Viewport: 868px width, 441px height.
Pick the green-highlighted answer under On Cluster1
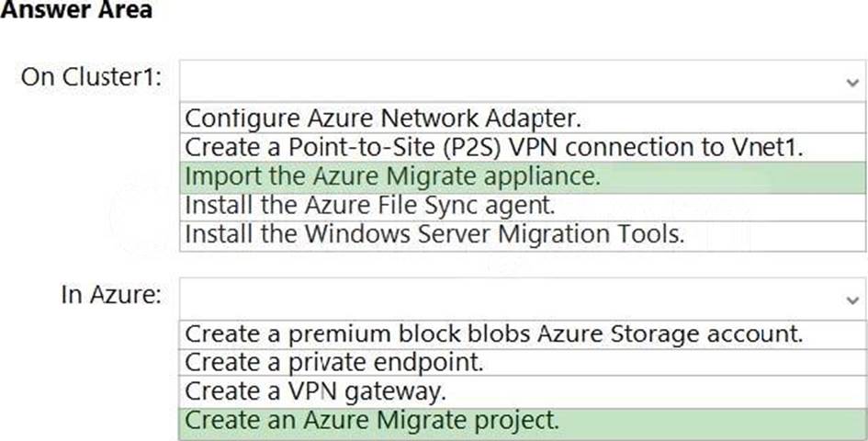tap(392, 176)
